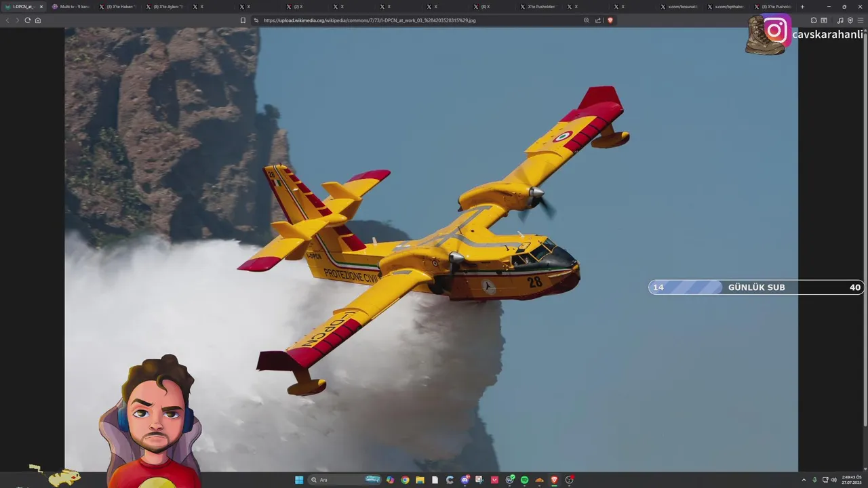This screenshot has width=868, height=488.
Task: Click the wikimedia URL in address bar
Action: pos(370,20)
